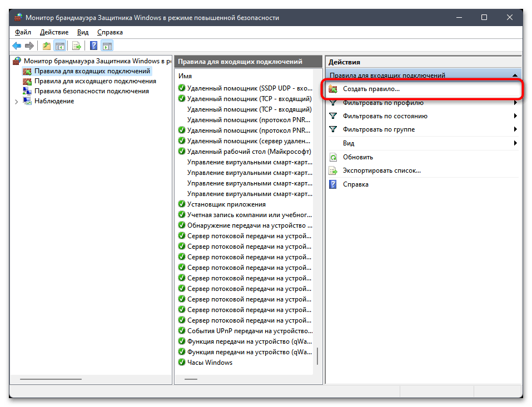Toggle the Action pane toolbar icon
The height and width of the screenshot is (407, 532).
[107, 46]
